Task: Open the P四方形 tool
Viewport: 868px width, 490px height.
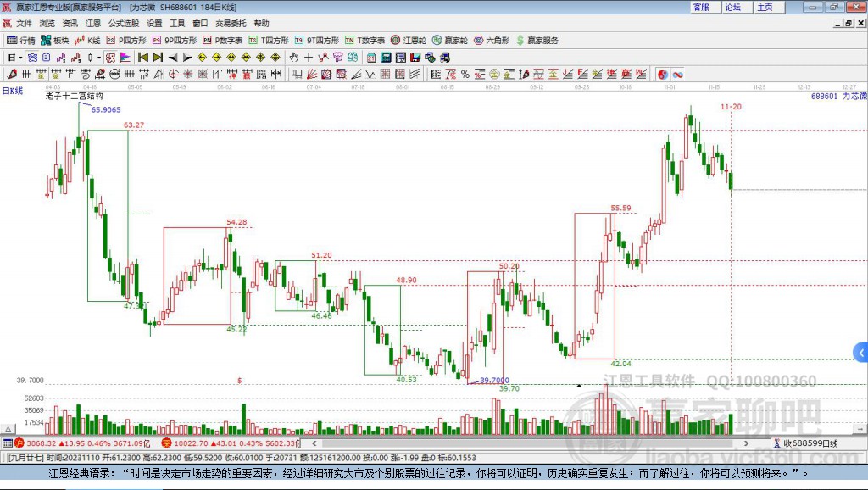Action: pos(126,41)
